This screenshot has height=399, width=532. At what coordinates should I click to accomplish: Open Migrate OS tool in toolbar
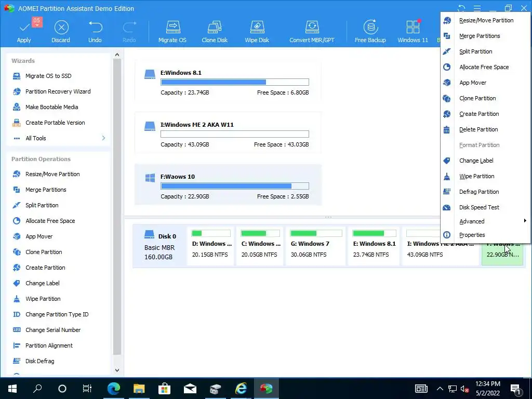tap(172, 31)
